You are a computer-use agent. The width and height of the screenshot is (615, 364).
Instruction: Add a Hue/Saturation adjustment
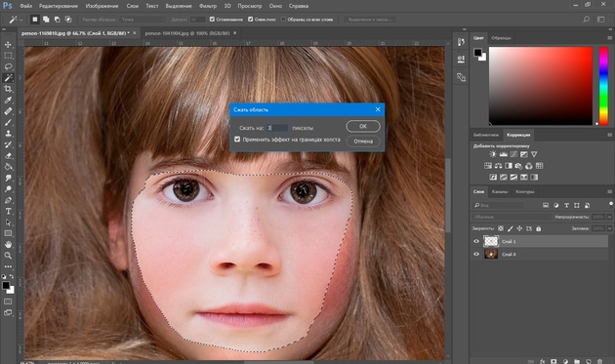tap(487, 166)
